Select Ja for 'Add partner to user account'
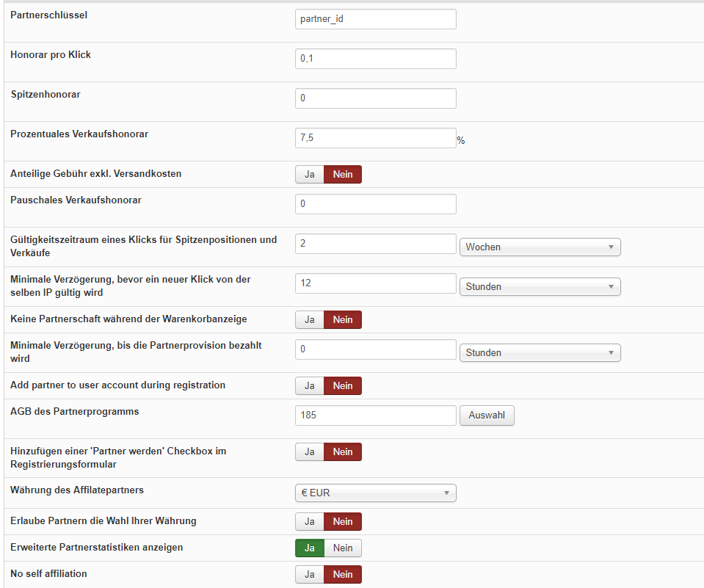 click(x=310, y=385)
